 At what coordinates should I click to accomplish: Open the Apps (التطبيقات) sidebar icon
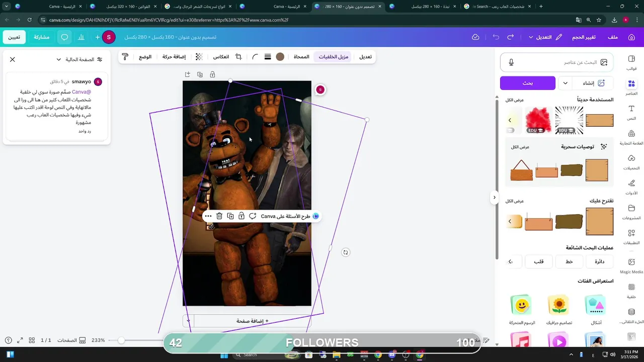coord(631,237)
